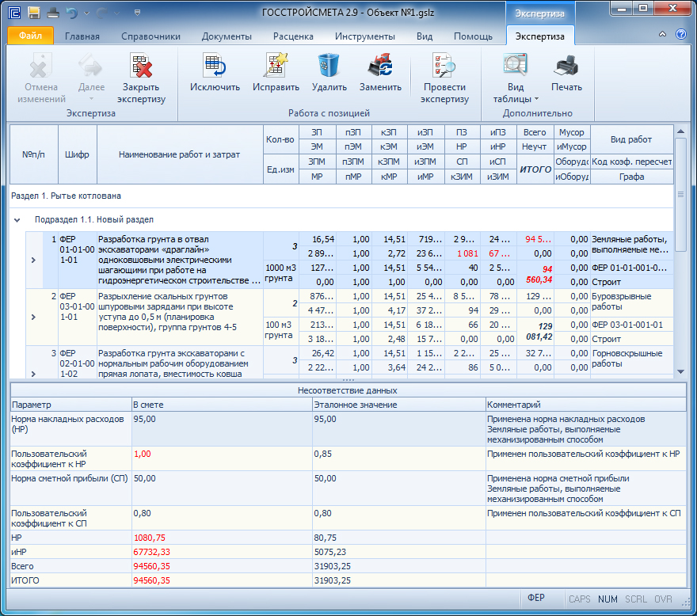This screenshot has height=616, width=697.
Task: Click the В смете column header
Action: pyautogui.click(x=222, y=405)
